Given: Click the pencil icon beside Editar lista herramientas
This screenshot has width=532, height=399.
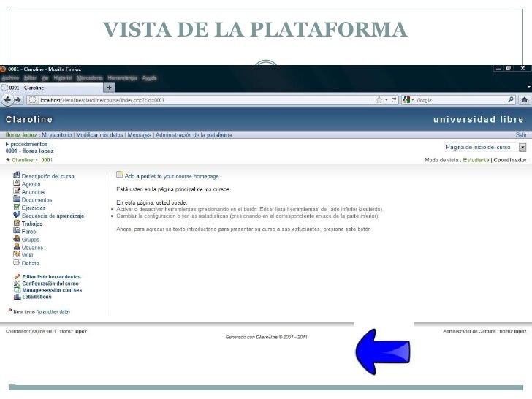Looking at the screenshot, I should (18, 276).
